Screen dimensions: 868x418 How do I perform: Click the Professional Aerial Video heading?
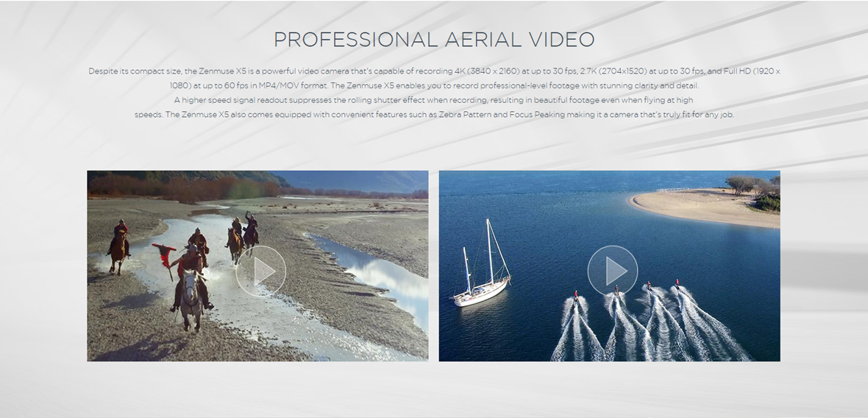click(x=434, y=39)
